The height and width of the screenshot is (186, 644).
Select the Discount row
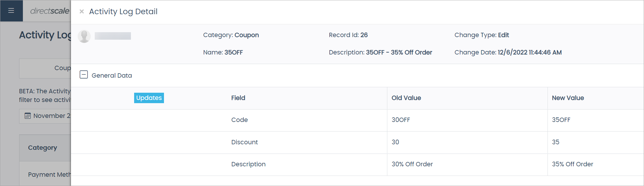pos(245,142)
